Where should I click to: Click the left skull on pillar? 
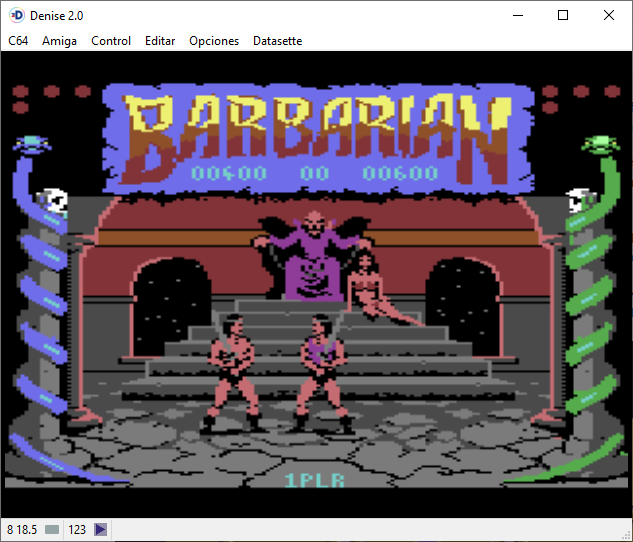53,200
